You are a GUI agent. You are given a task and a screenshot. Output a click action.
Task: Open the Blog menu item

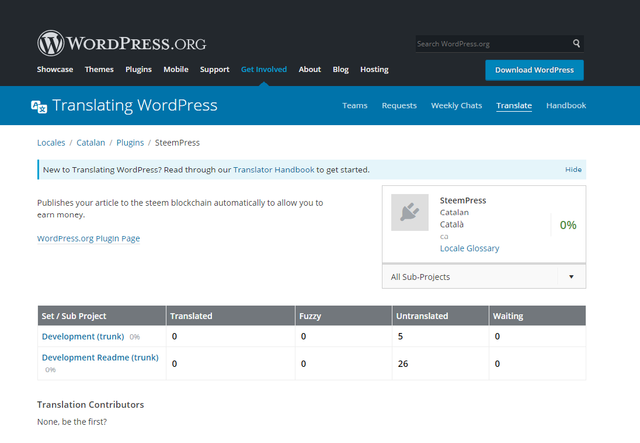pos(340,69)
